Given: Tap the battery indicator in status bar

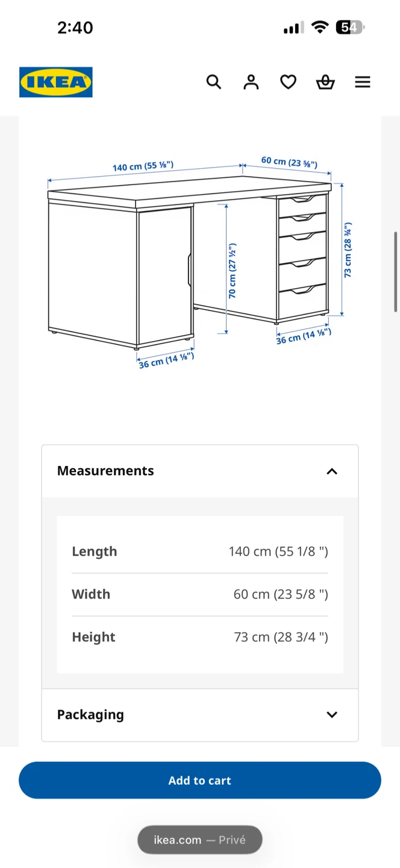Looking at the screenshot, I should (x=351, y=27).
